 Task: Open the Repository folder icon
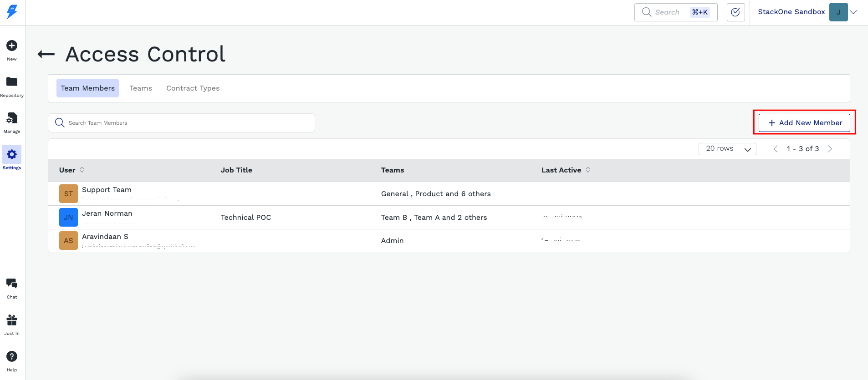12,82
